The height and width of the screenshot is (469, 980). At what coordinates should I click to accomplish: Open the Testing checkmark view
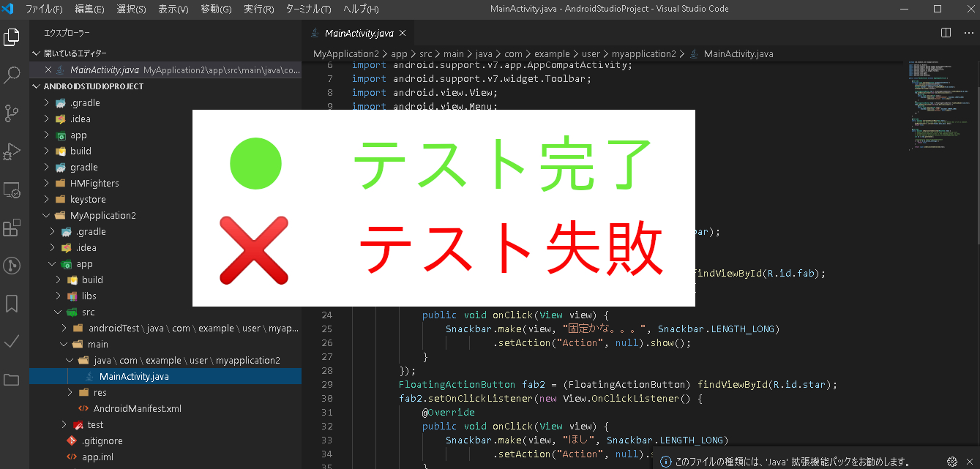(x=12, y=342)
